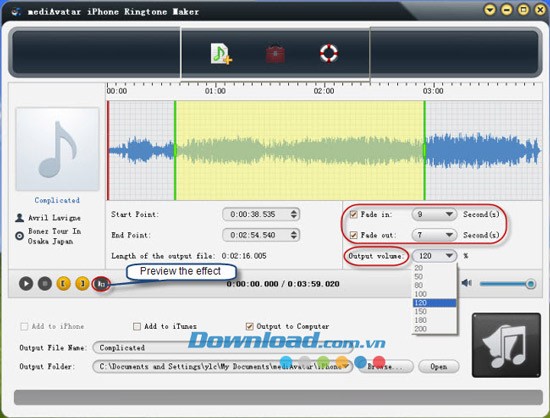This screenshot has height=418, width=550.
Task: Choose 80 percent output volume
Action: 435,285
